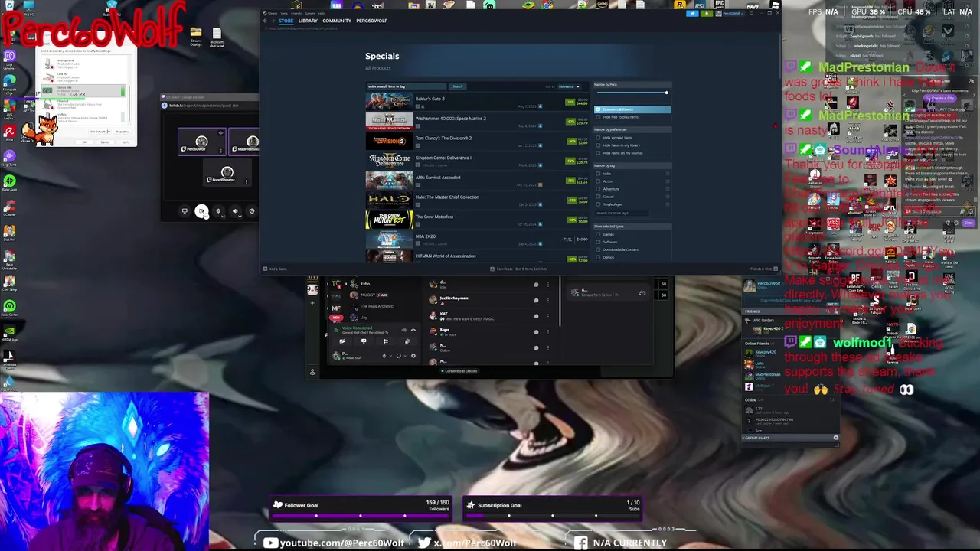The height and width of the screenshot is (551, 980).
Task: Open more options for Joellechapman in Discord
Action: (548, 301)
